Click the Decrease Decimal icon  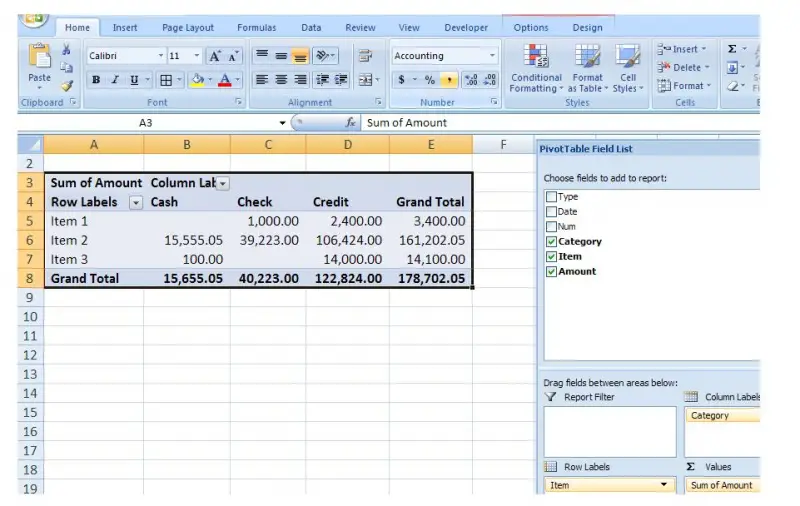[490, 80]
